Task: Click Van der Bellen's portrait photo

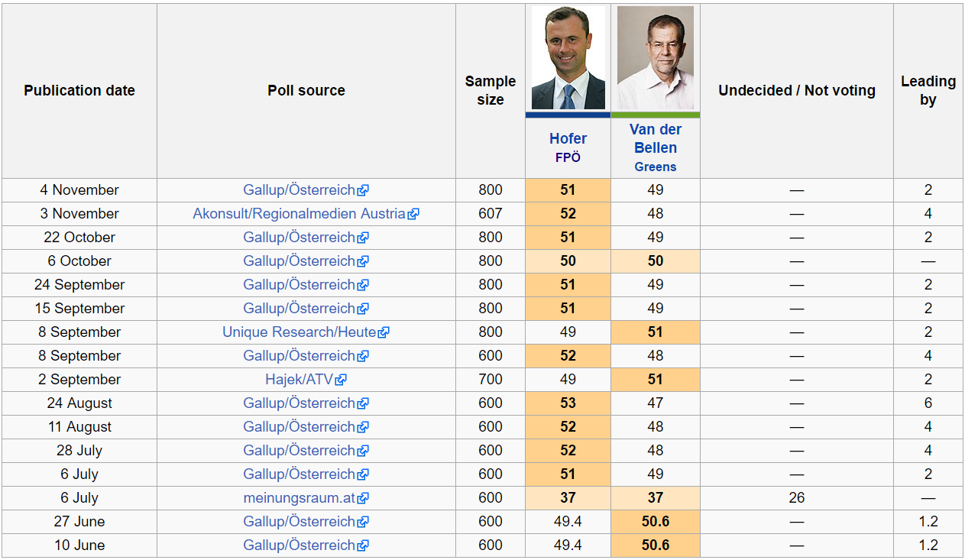Action: click(655, 59)
